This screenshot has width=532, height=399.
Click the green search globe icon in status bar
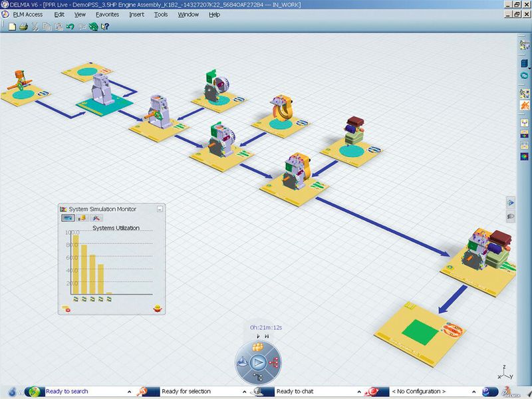(x=35, y=392)
